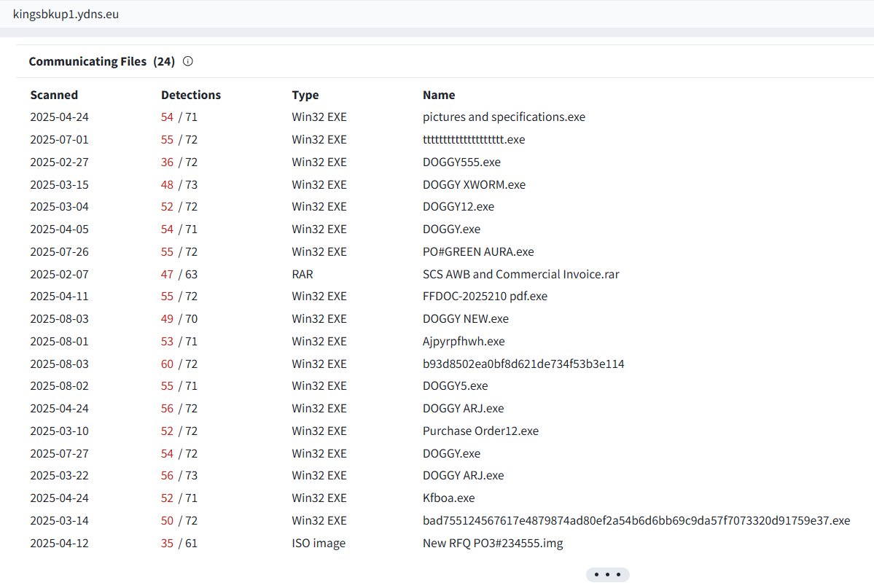
Task: Click the kingsbkup1.ydns.eu domain header
Action: click(x=66, y=15)
